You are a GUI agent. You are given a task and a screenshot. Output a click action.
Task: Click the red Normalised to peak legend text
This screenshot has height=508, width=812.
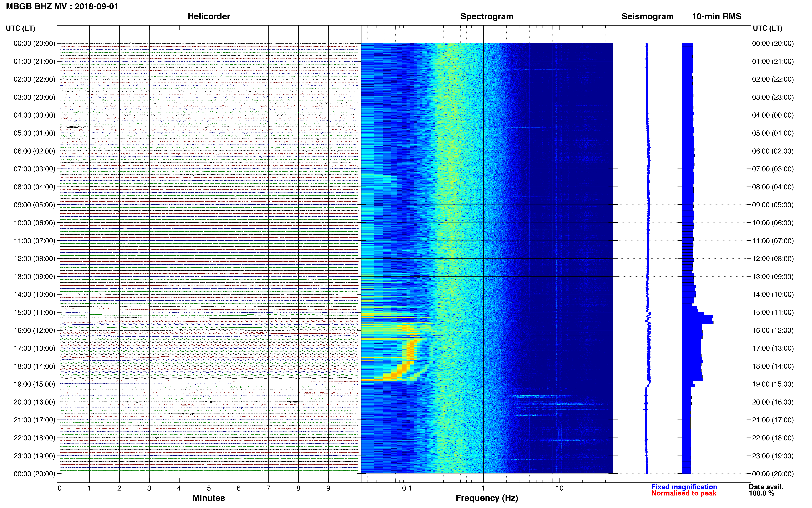[x=684, y=493]
